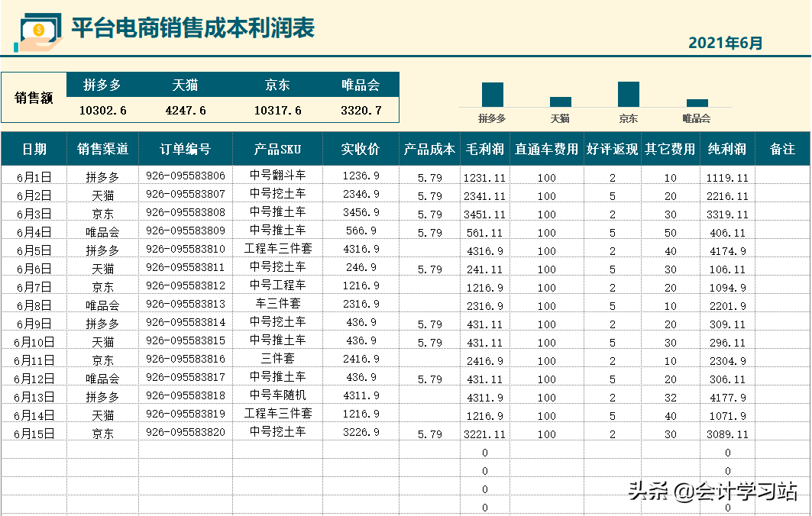812x516 pixels.
Task: Click the 唯品会 bar in chart
Action: (x=697, y=103)
